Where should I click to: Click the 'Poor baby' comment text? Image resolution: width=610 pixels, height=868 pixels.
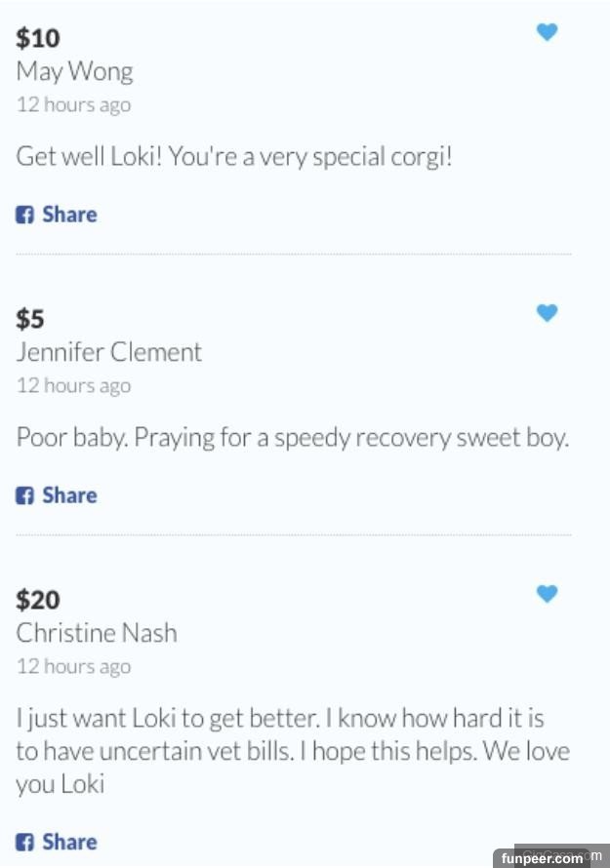click(x=292, y=437)
